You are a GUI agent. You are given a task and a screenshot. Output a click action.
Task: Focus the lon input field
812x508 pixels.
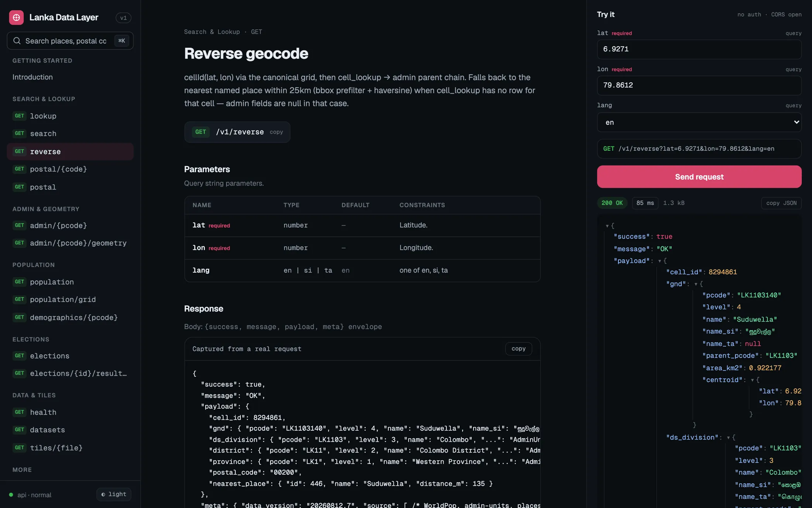coord(699,85)
